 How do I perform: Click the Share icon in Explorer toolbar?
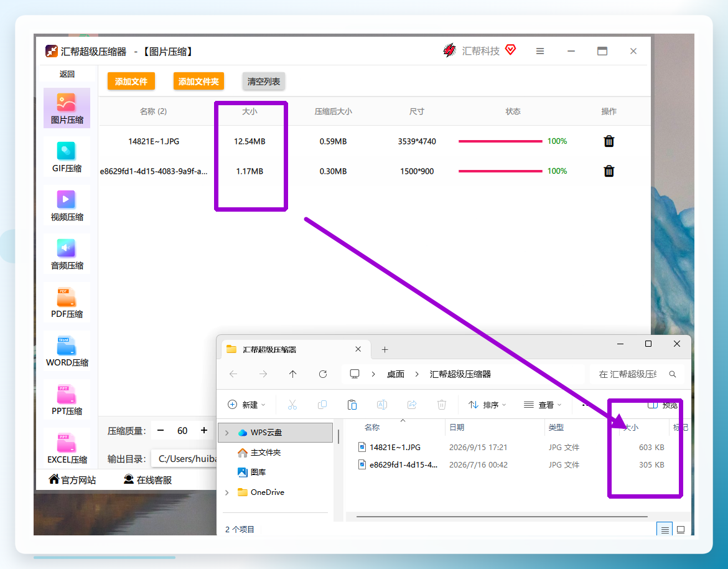click(x=412, y=405)
